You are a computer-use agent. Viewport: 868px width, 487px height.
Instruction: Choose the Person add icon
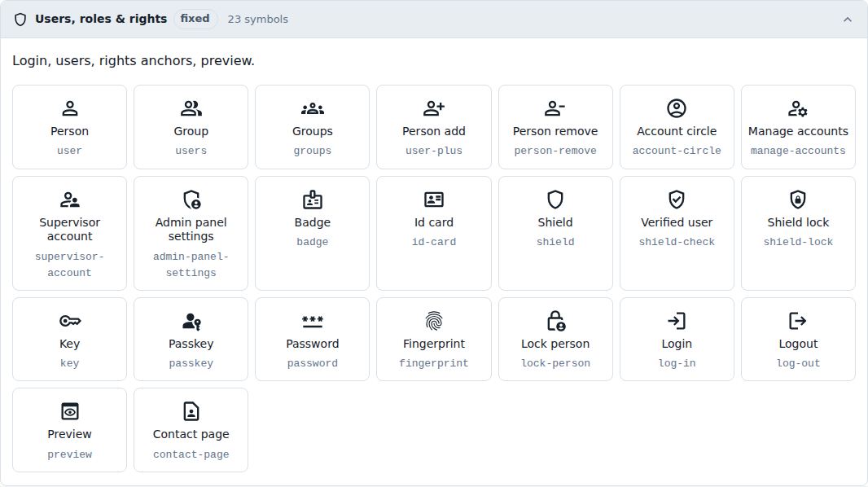pos(434,108)
